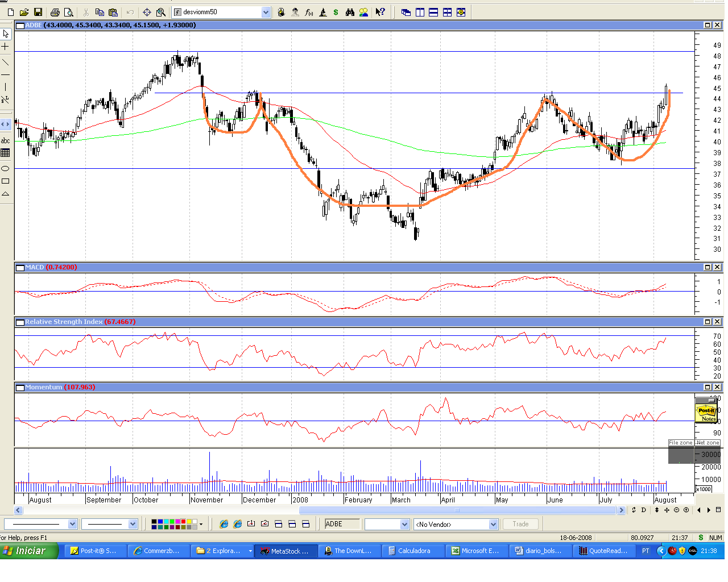Click the 80.0927 value in status bar
The image size is (728, 582).
pos(642,538)
